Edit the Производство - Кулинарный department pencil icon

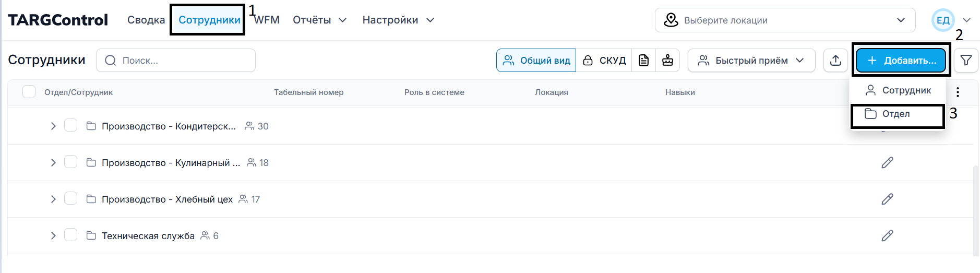coord(887,163)
